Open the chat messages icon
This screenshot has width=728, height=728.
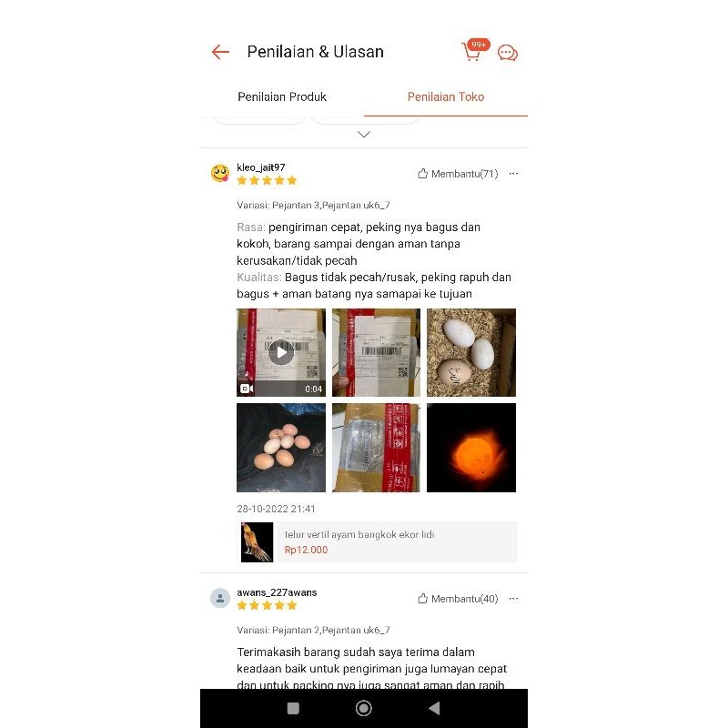[508, 53]
